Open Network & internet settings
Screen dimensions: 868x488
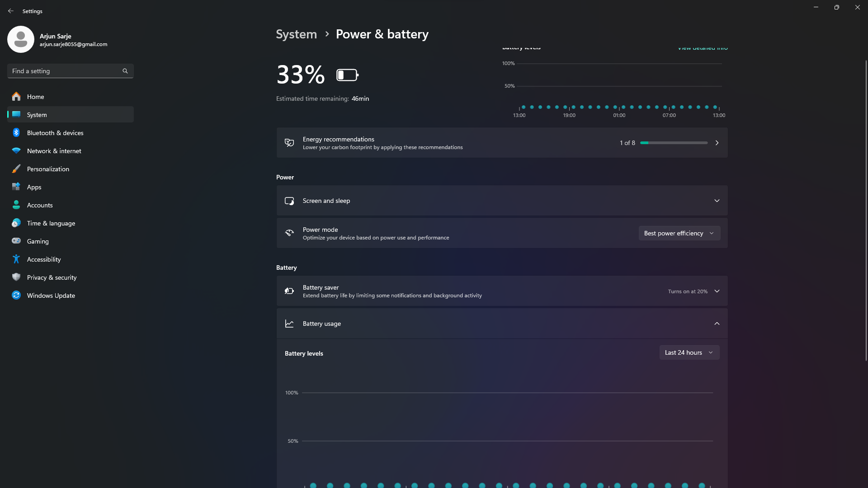(x=53, y=150)
